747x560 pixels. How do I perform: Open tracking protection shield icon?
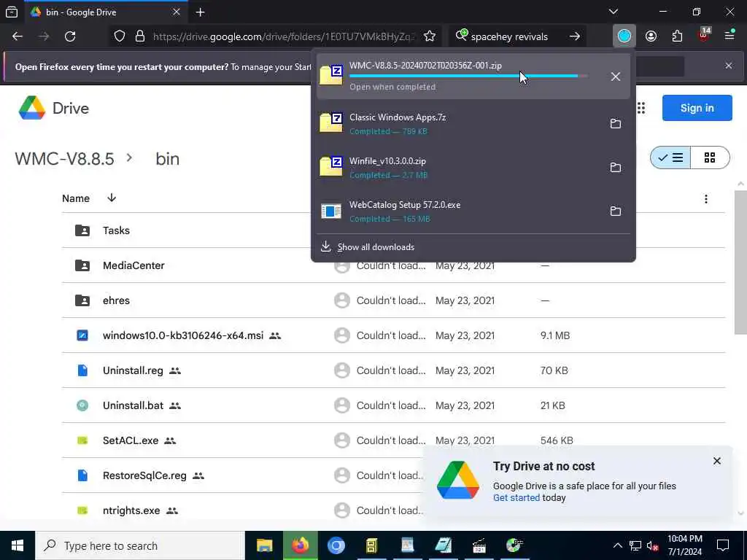(x=120, y=36)
